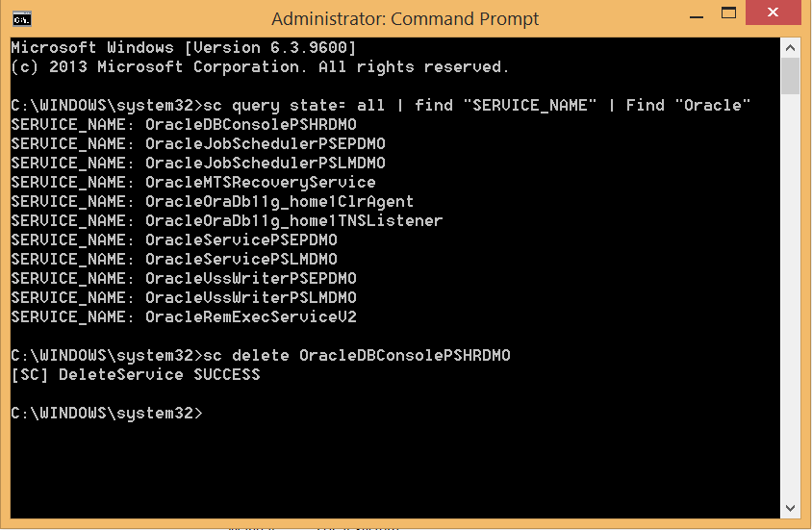Close the Administrator Command Prompt window

(x=774, y=13)
